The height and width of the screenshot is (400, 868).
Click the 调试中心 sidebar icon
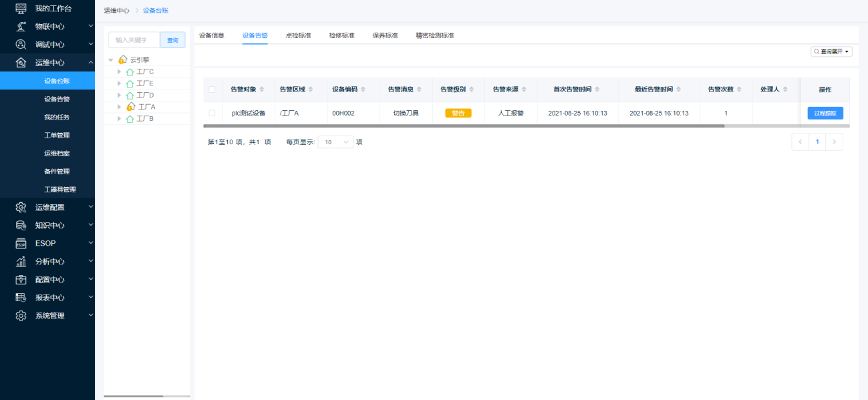(21, 45)
